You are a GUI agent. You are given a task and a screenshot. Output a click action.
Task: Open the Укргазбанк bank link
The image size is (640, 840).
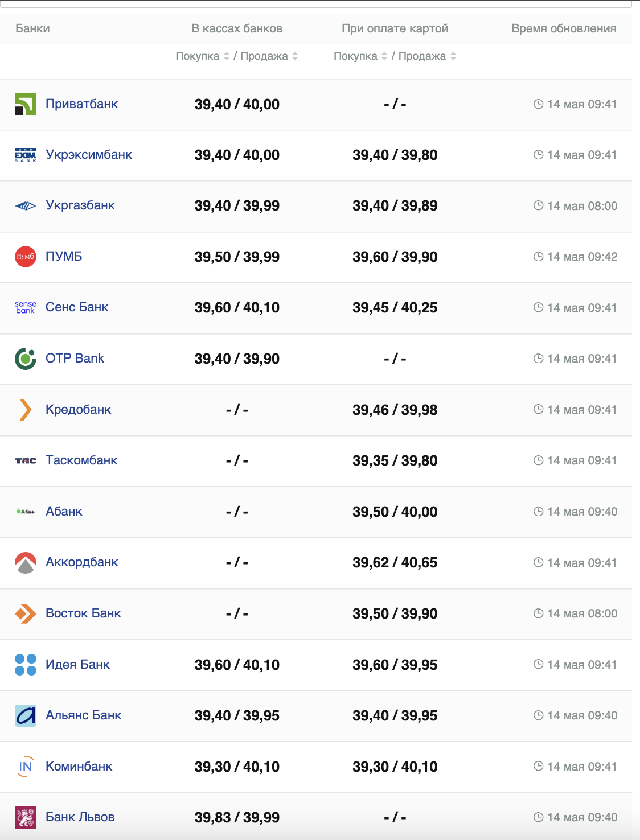pyautogui.click(x=80, y=205)
